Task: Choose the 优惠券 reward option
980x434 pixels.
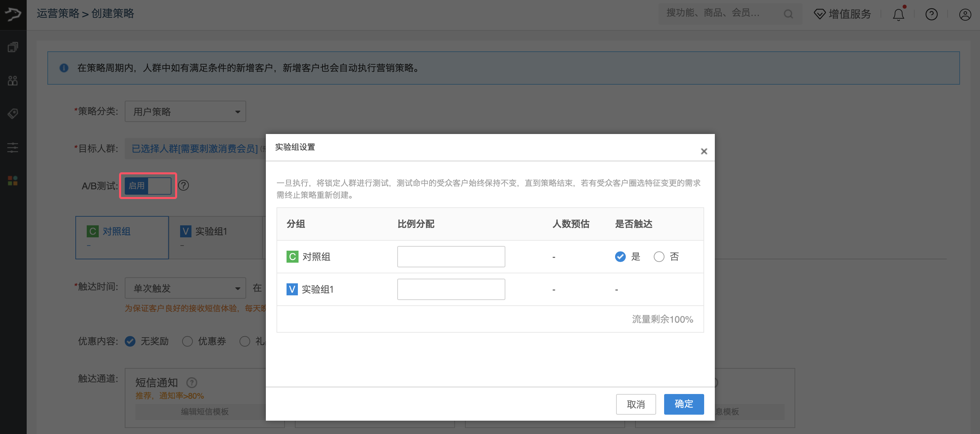Action: click(x=187, y=341)
